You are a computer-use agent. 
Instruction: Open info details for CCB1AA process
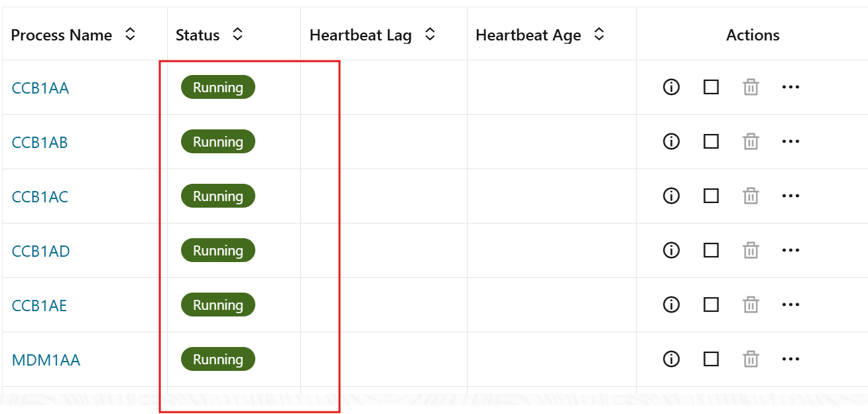(670, 87)
